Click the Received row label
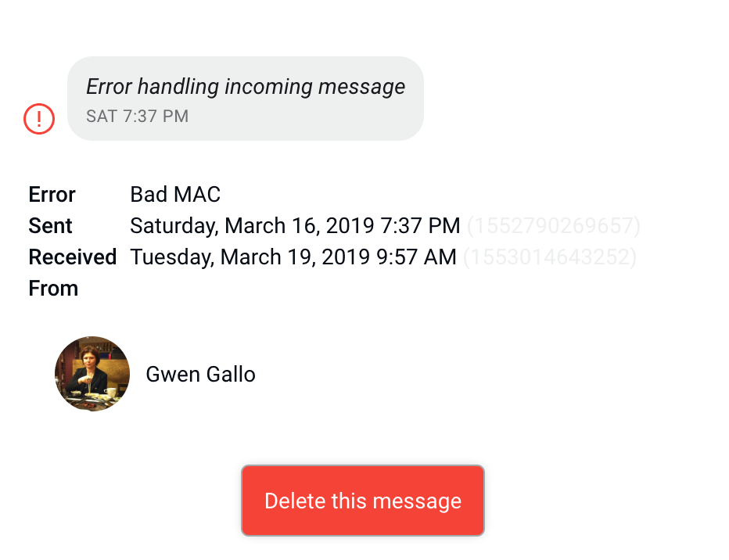The image size is (729, 560). [x=73, y=257]
